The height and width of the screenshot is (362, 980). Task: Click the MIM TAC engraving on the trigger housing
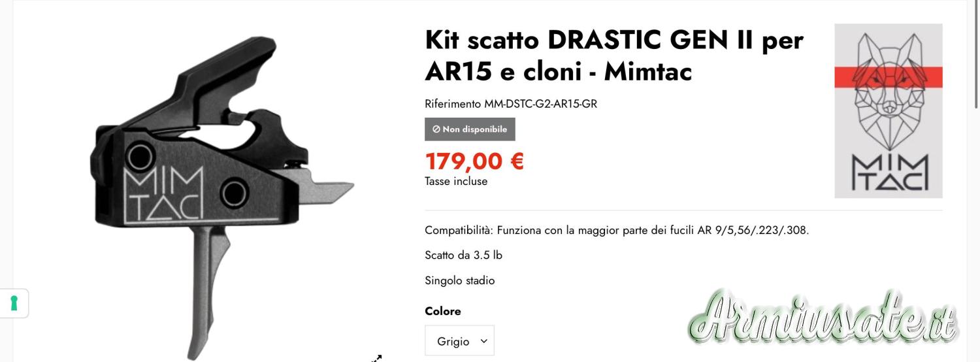tap(163, 195)
